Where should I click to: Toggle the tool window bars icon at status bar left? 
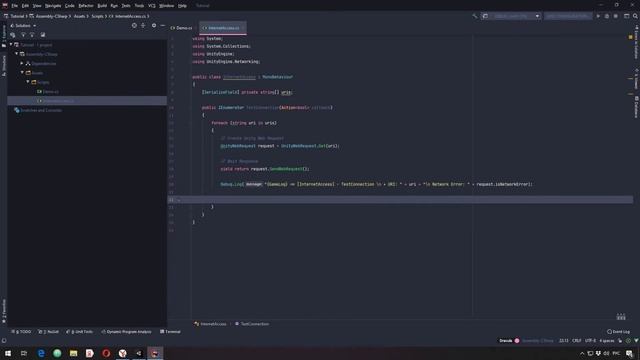pyautogui.click(x=4, y=340)
